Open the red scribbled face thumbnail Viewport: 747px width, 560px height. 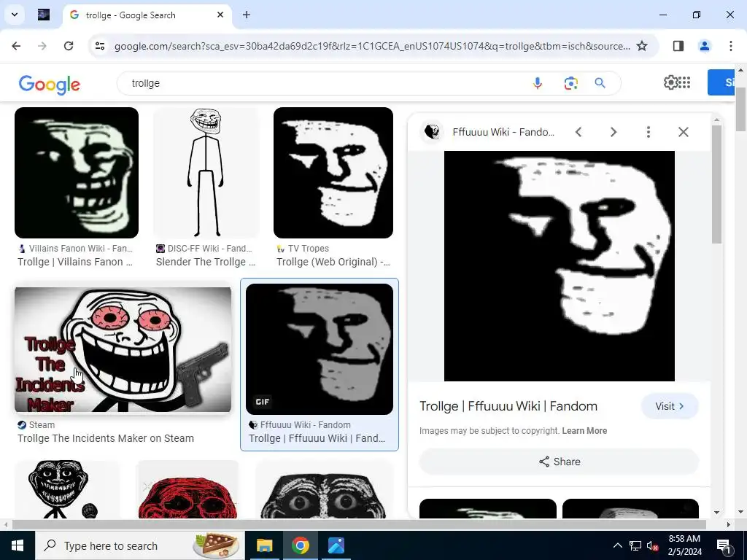187,489
